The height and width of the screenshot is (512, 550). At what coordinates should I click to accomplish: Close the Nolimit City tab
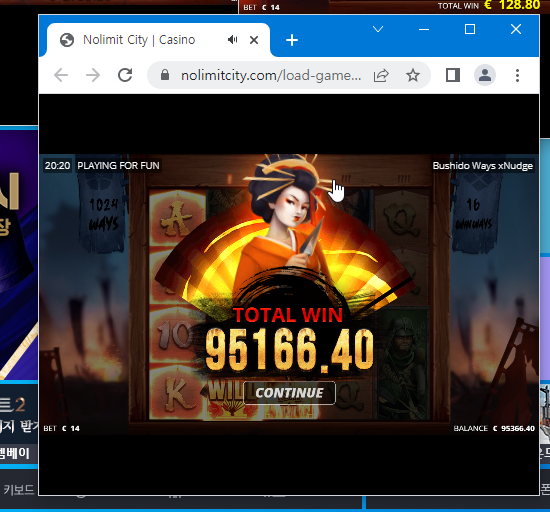pos(254,40)
